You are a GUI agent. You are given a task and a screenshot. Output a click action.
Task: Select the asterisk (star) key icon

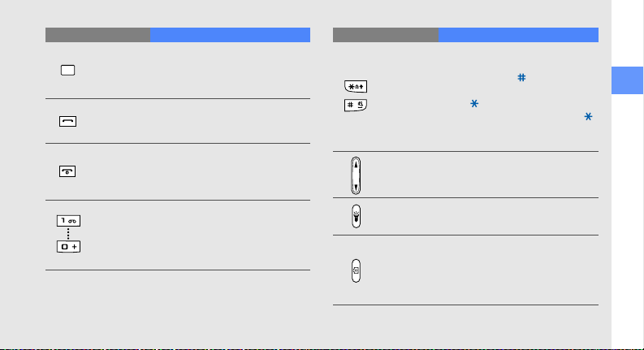point(356,87)
